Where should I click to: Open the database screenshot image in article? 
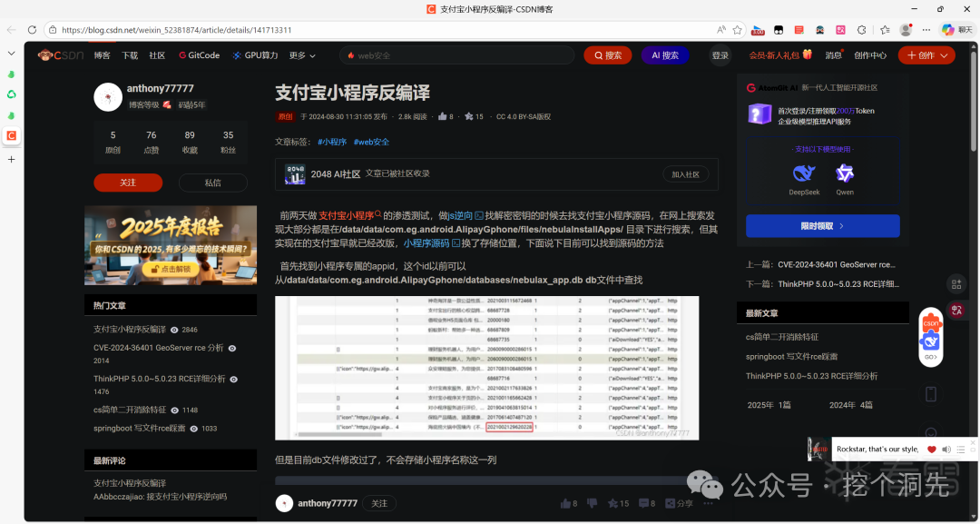tap(487, 368)
